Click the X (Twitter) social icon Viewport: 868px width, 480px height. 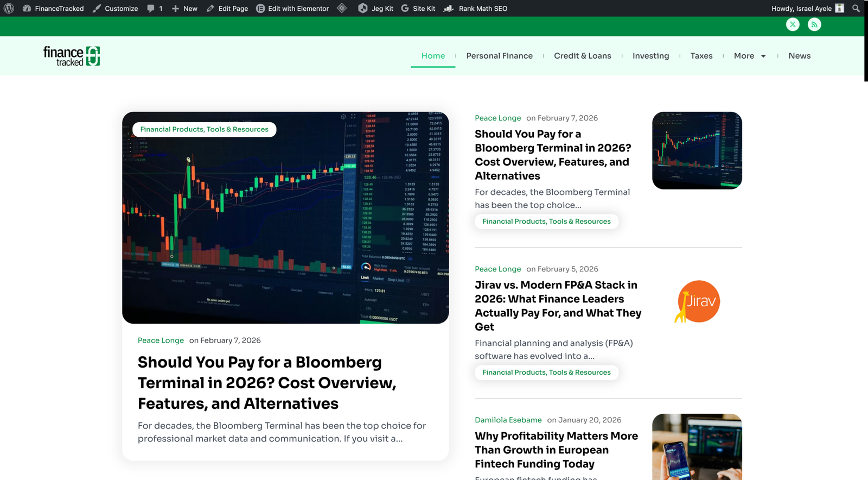pos(793,24)
